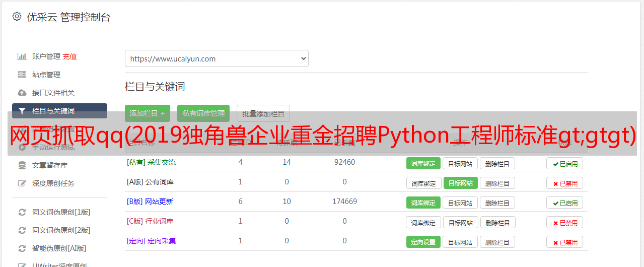Screen dimensions: 644x267
Task: Open 定向设置 for the 定向采集 row
Action: [423, 242]
